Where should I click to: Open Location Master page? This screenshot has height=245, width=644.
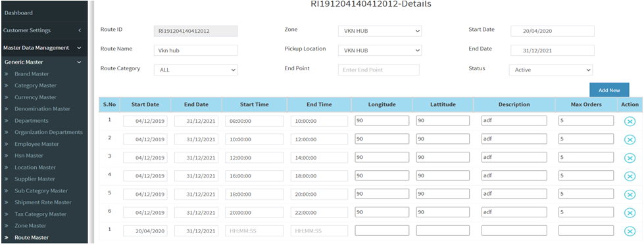click(36, 167)
